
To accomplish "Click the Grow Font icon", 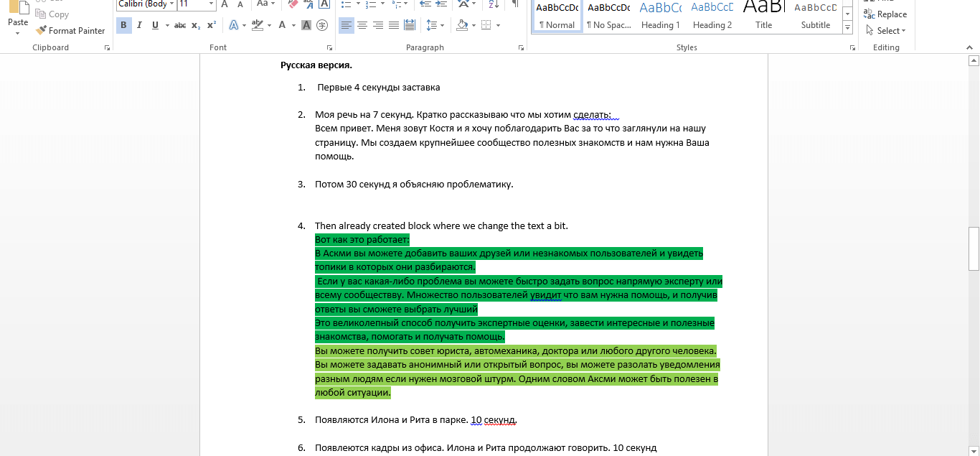I will click(225, 4).
